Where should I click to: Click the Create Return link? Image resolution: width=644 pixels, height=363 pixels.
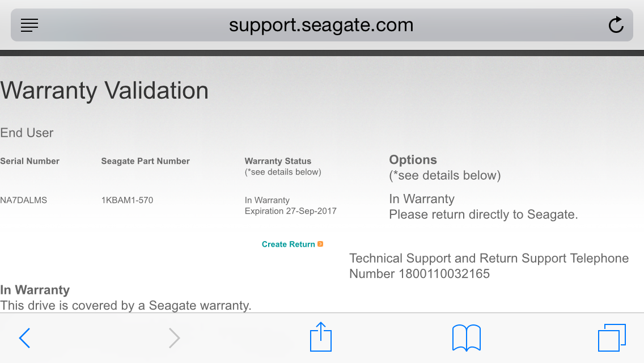coord(288,244)
